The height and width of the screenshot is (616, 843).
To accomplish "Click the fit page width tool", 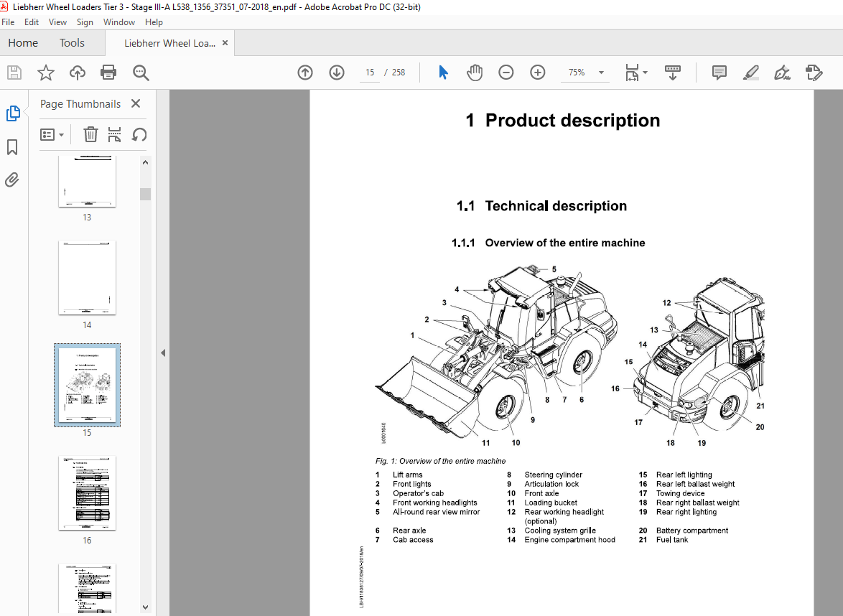I will point(632,73).
